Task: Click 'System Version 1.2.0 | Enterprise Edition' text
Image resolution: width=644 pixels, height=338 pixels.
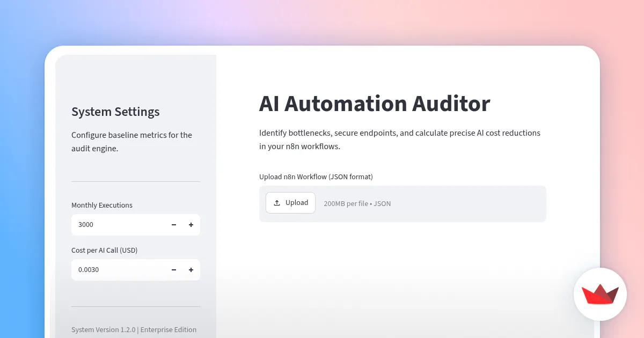Action: tap(134, 329)
